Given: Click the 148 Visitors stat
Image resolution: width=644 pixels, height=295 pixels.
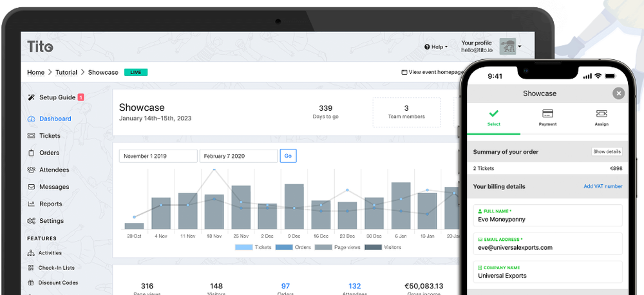Looking at the screenshot, I should tap(216, 288).
